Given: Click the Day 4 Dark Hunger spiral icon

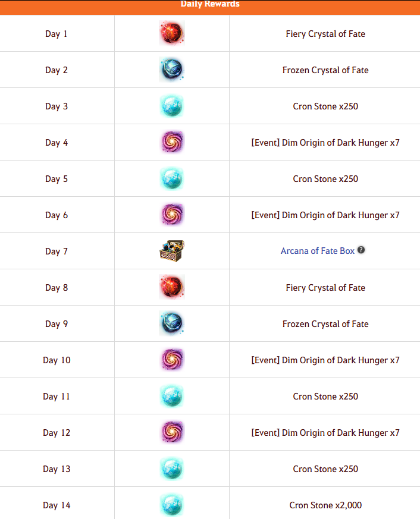Looking at the screenshot, I should [171, 142].
